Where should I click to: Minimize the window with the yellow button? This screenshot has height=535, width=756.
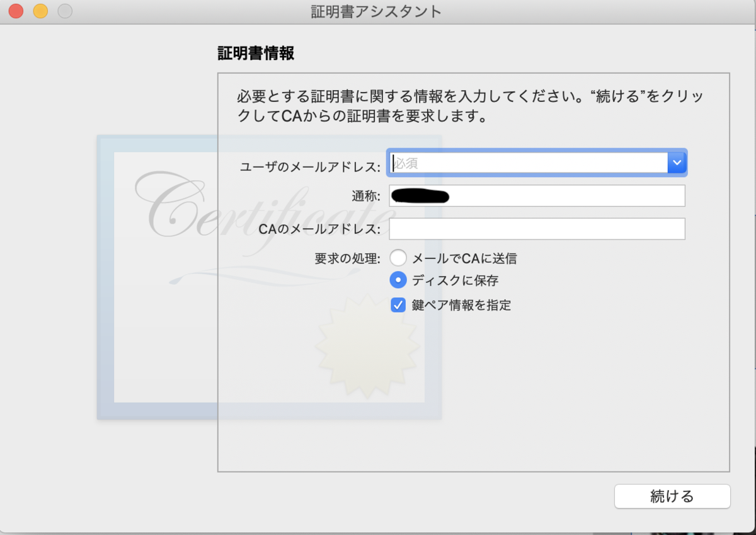(x=40, y=11)
